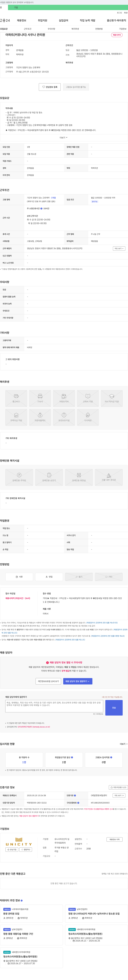Open 창원 중동 대원다솜 미화원 구인 posting

tap(18, 934)
